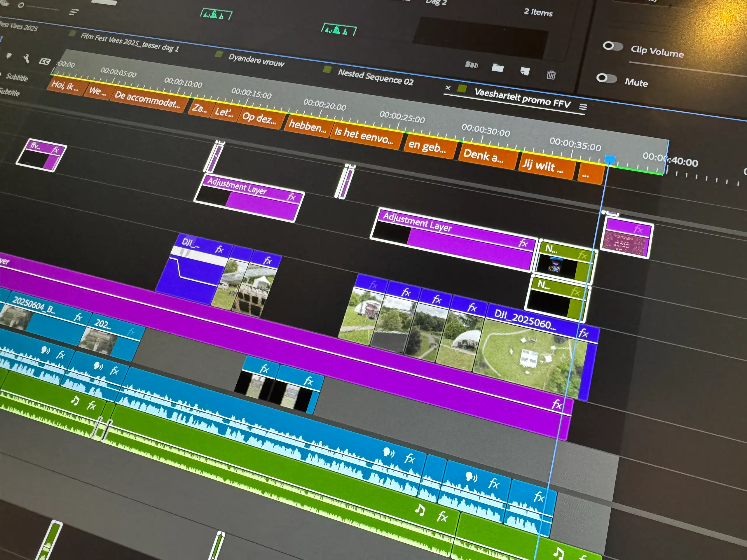747x560 pixels.
Task: Select the 'hebben...' subtitle clip
Action: tap(308, 126)
